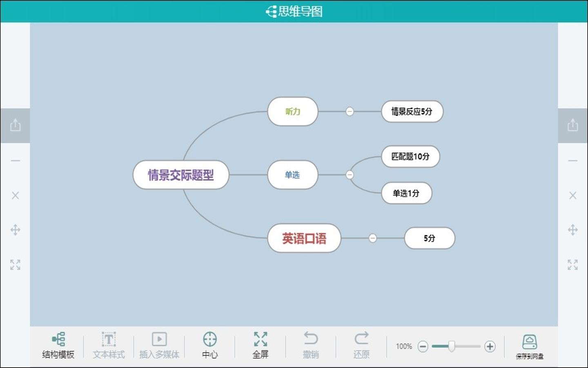Click the share icon on left sidebar

pos(15,125)
